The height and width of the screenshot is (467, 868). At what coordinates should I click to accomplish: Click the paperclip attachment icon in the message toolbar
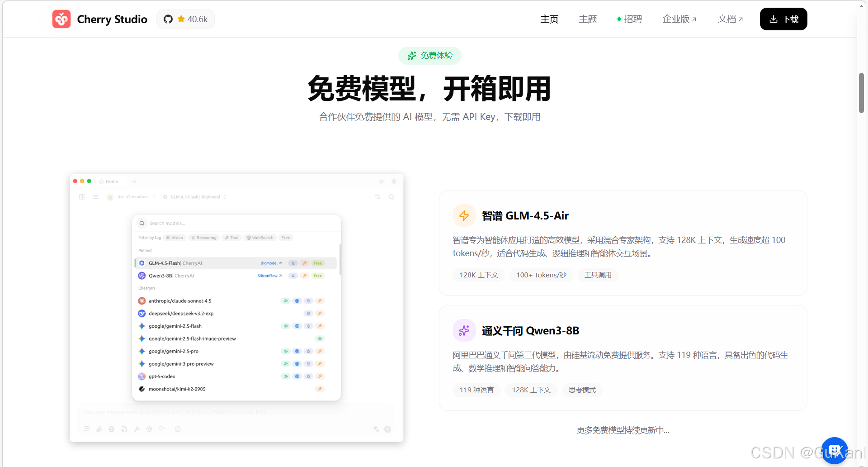click(99, 429)
